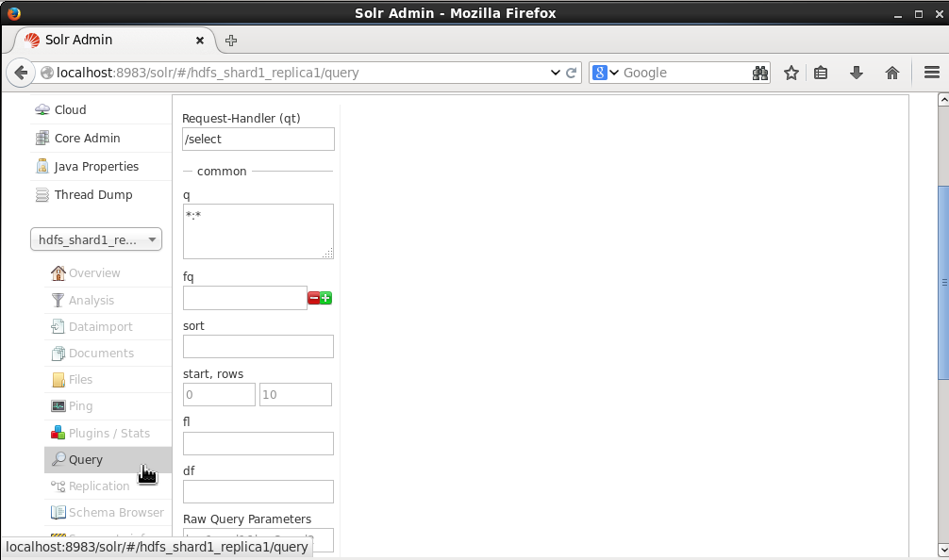Go to the Plugins / Stats page
Screen dimensions: 949x560
(x=108, y=433)
